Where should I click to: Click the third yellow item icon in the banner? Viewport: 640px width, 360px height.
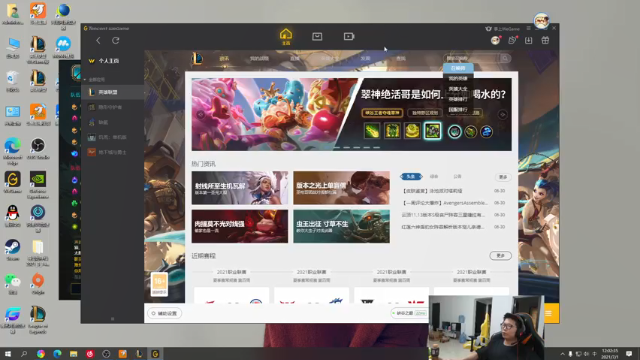[x=412, y=131]
